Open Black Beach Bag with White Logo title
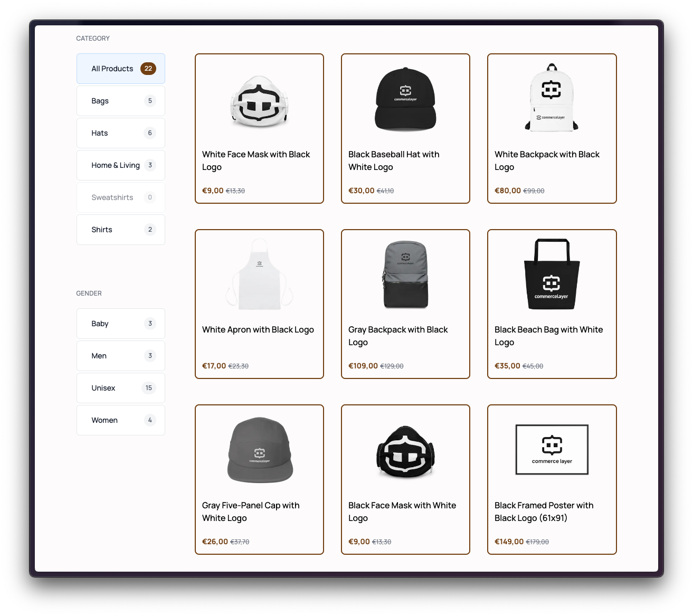693x616 pixels. point(548,336)
